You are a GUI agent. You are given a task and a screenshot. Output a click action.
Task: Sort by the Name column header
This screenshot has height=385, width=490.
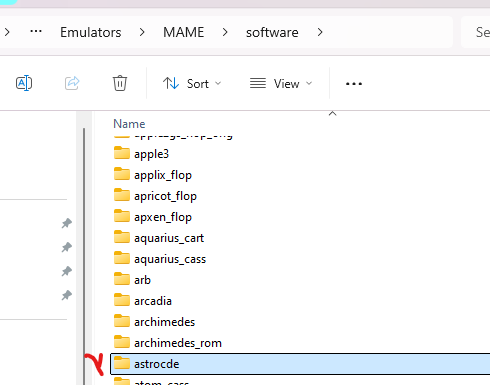[129, 124]
